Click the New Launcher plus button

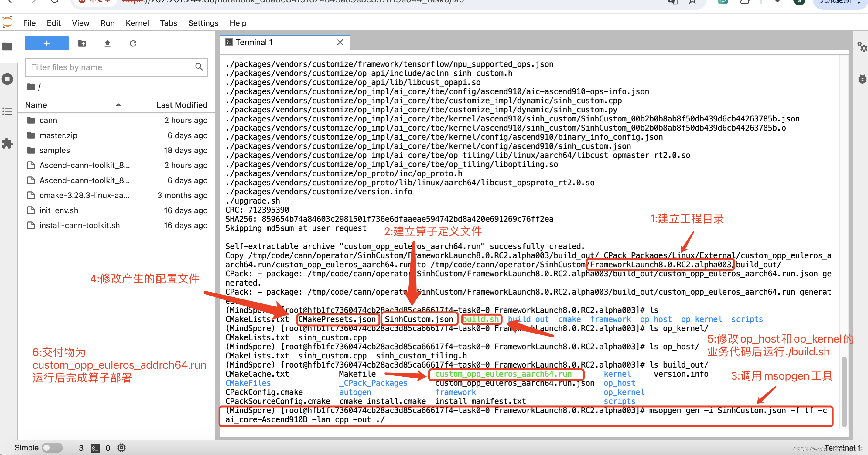pos(46,43)
